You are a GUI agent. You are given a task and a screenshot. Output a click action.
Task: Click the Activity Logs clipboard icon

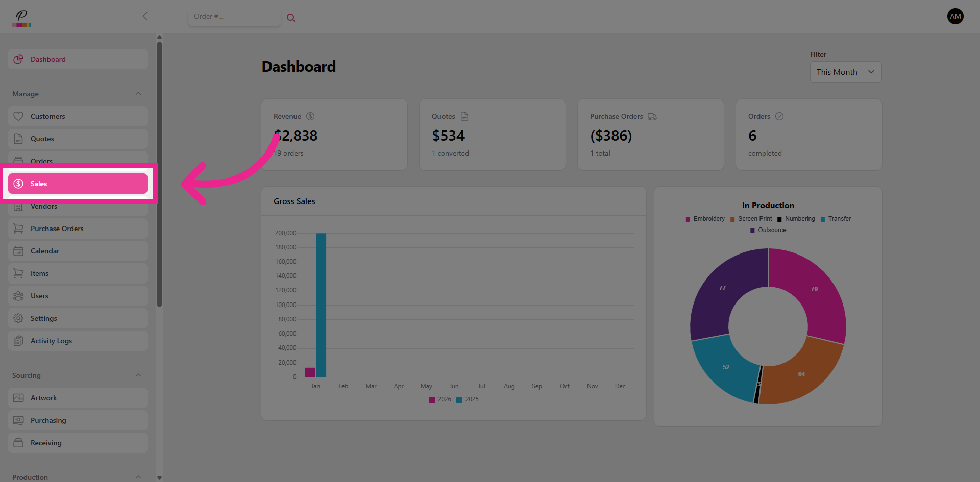pos(18,341)
